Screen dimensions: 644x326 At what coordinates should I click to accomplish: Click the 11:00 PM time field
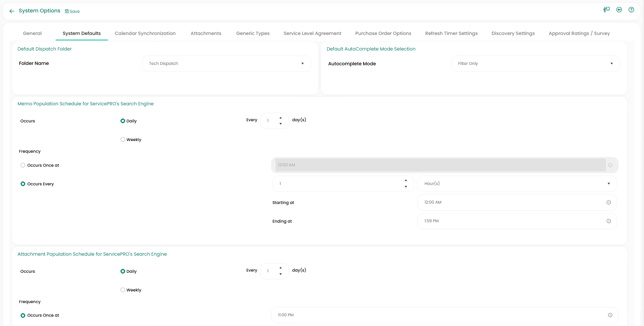pyautogui.click(x=445, y=315)
